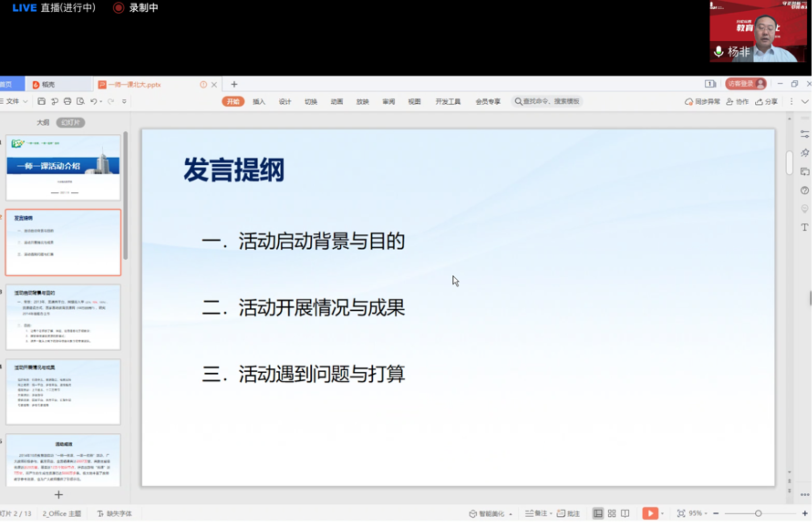The height and width of the screenshot is (522, 812).
Task: Expand the 智能美化 options arrow
Action: [x=511, y=514]
